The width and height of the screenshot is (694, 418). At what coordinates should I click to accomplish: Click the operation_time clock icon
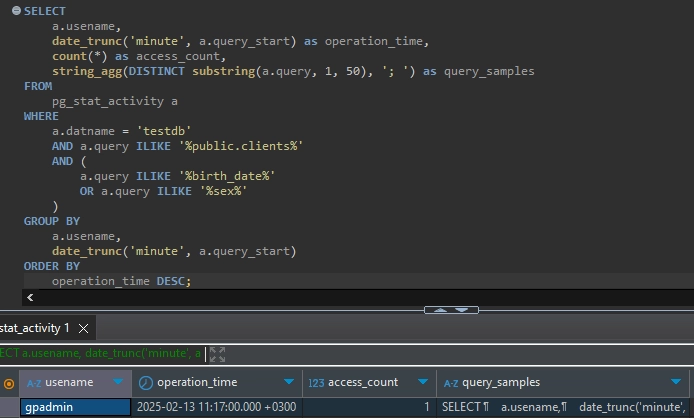145,382
